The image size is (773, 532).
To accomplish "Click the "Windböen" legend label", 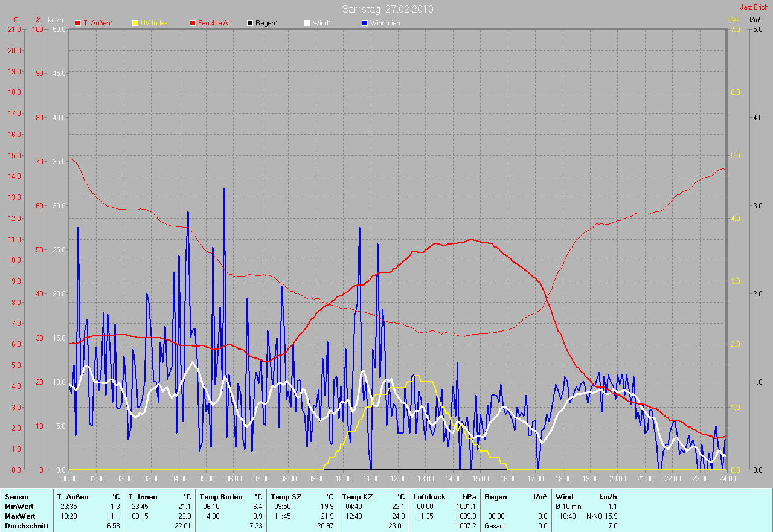I will (385, 23).
